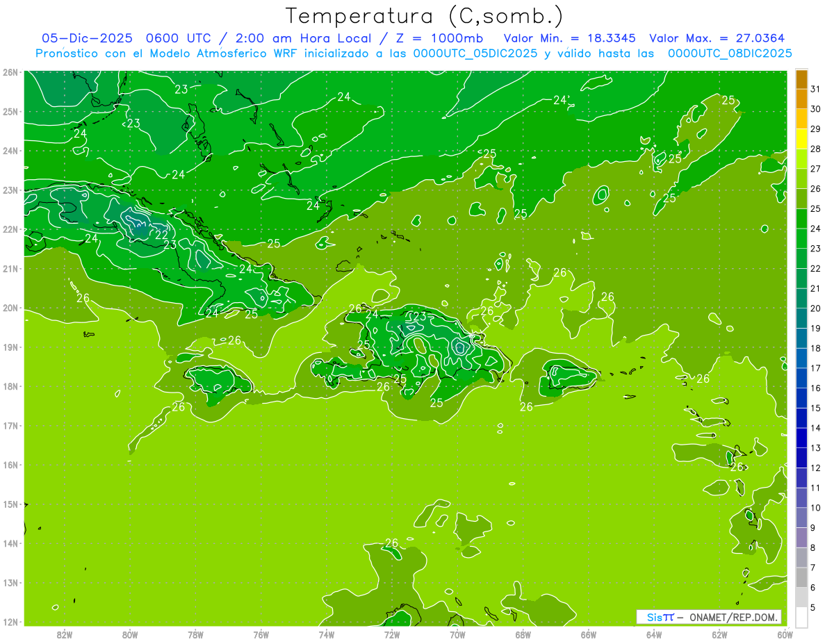834x644 pixels.
Task: Click the '0600 UTC' time text
Action: coord(177,38)
